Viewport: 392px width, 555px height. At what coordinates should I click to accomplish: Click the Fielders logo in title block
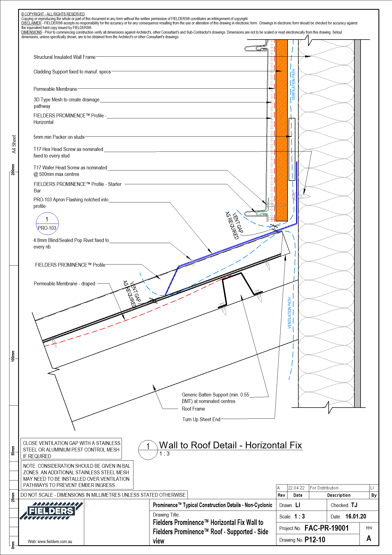click(x=51, y=511)
